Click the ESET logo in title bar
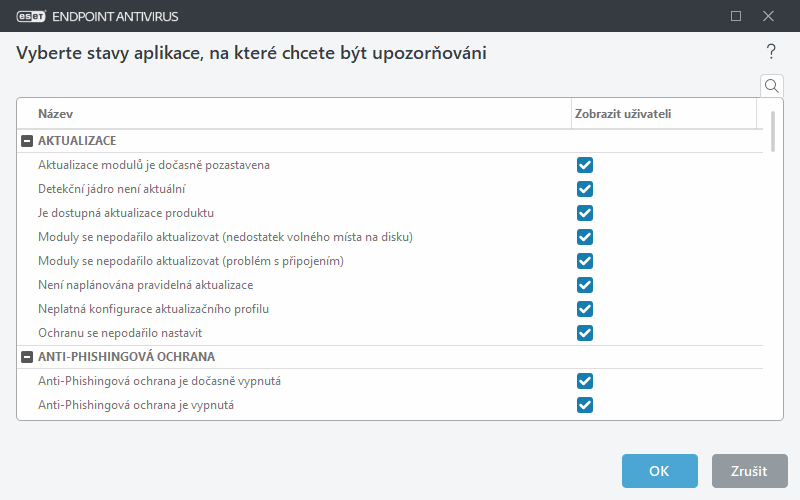This screenshot has height=500, width=800. [31, 16]
